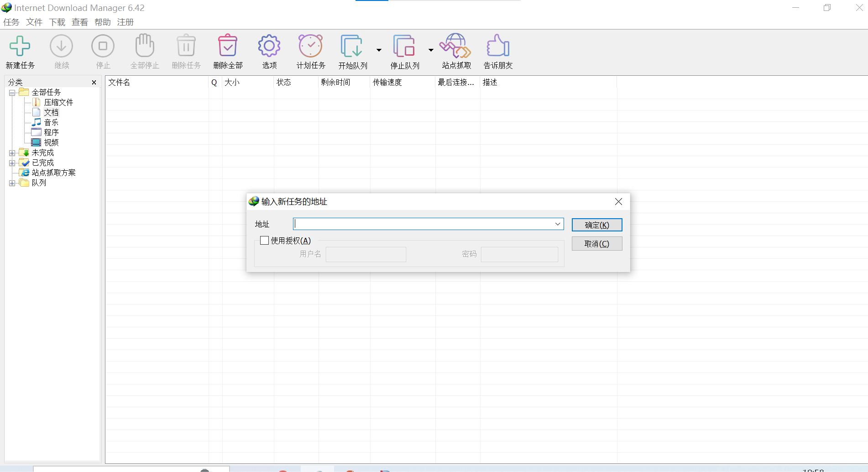Screen dimensions: 868x472
Task: Expand the 未完成 tree node
Action: [x=12, y=152]
